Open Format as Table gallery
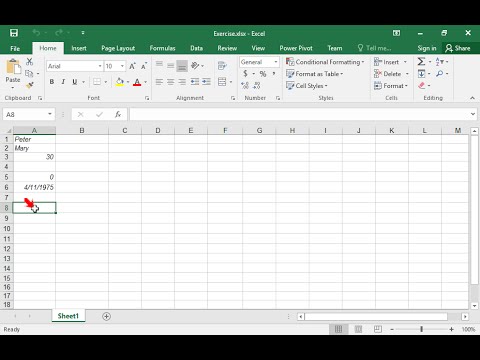Viewport: 480px width, 360px height. [x=314, y=74]
